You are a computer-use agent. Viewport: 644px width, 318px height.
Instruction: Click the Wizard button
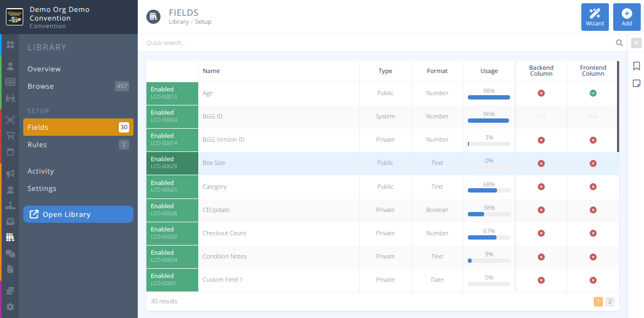point(595,17)
